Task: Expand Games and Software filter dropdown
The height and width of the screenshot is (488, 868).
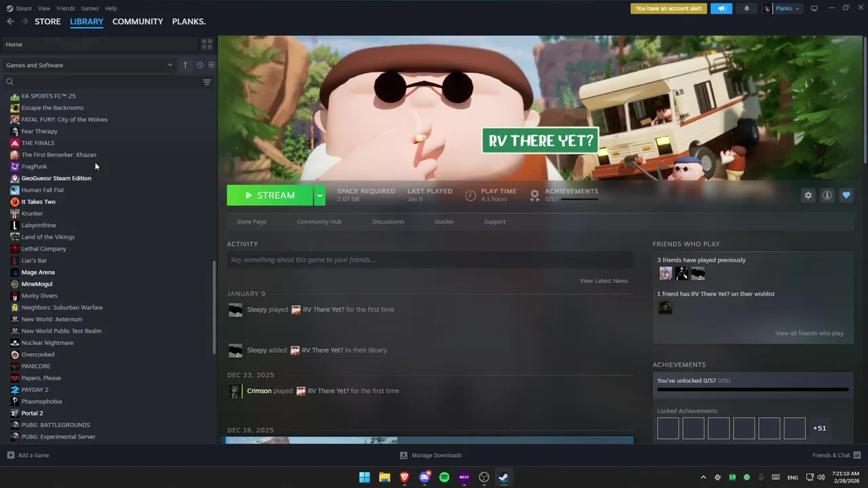Action: tap(170, 65)
